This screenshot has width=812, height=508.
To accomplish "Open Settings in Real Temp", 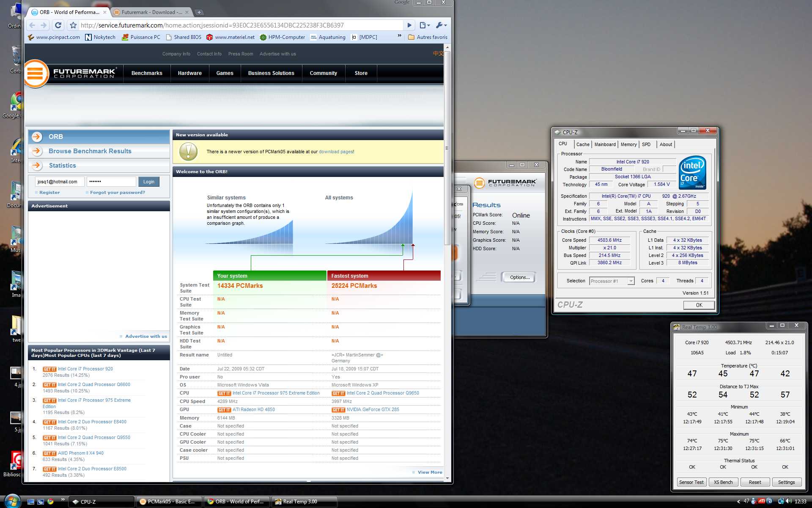I will coord(786,482).
